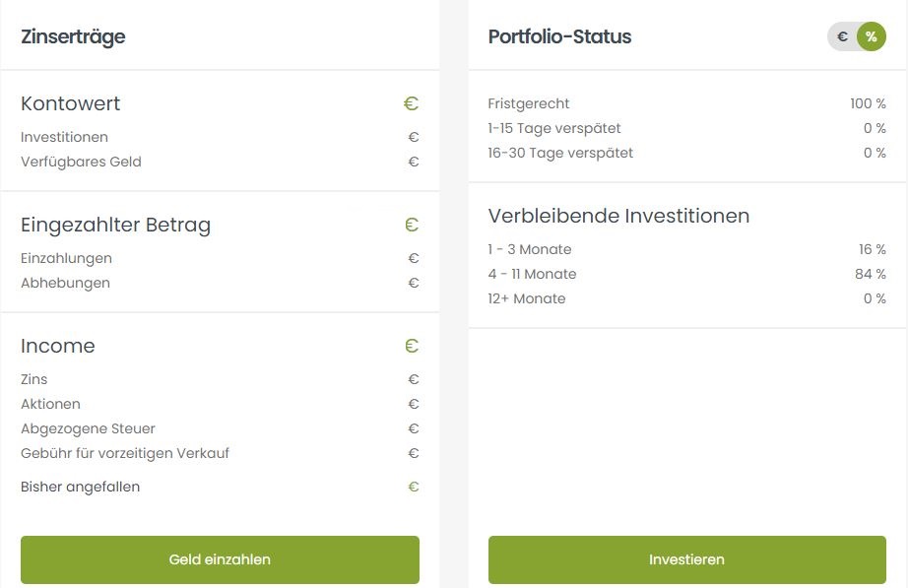Click the Geld einzahlen button
Viewport: 908px width, 588px height.
pyautogui.click(x=220, y=559)
